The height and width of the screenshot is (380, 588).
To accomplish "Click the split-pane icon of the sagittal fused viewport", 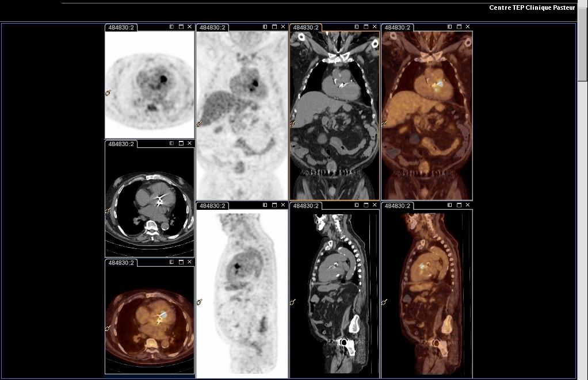I will (x=450, y=205).
